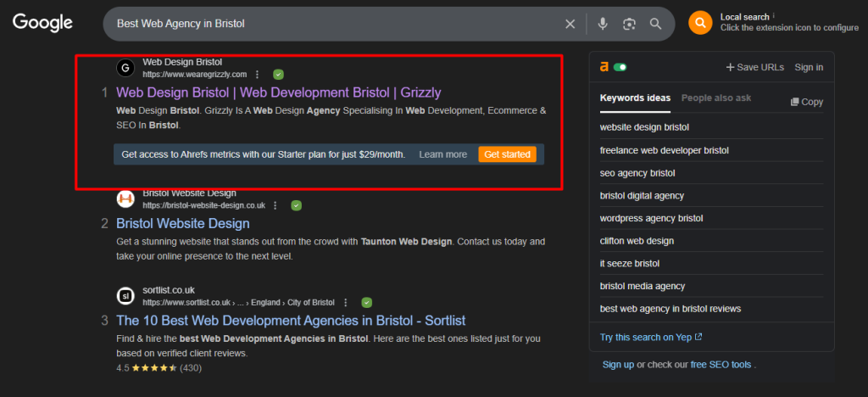
Task: Clear the search box with the X icon
Action: (570, 24)
